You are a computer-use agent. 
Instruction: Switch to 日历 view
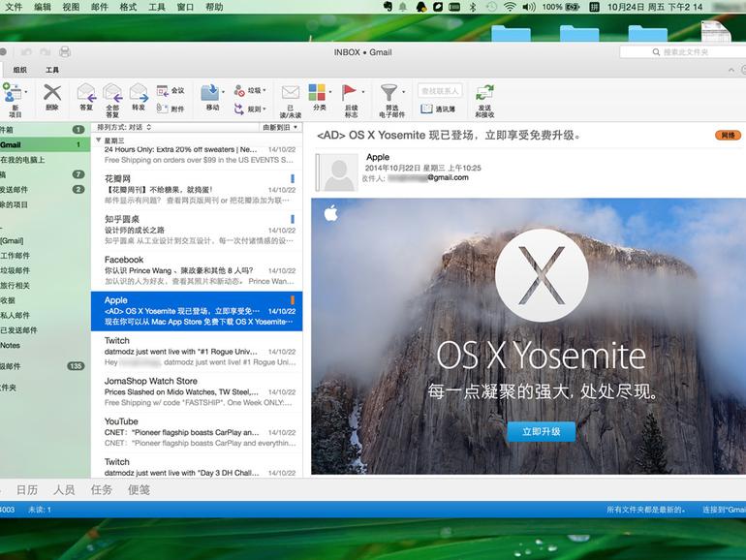[27, 490]
